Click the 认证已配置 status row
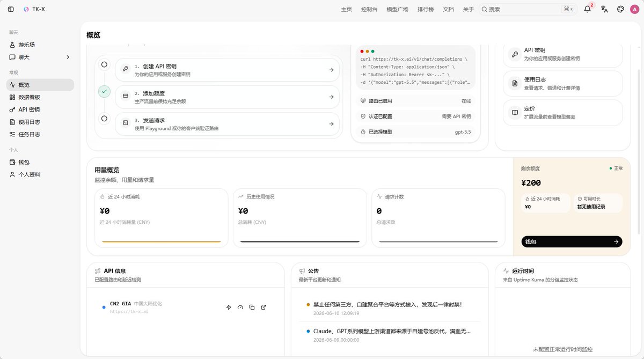The image size is (644, 359). (415, 116)
